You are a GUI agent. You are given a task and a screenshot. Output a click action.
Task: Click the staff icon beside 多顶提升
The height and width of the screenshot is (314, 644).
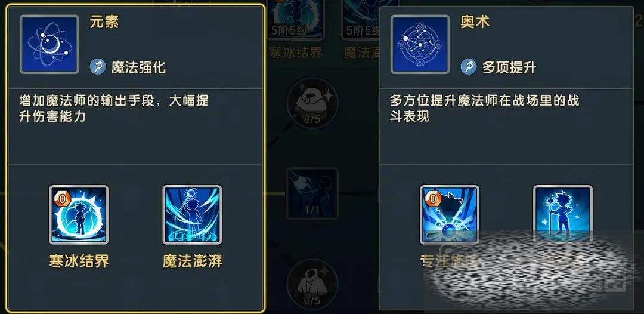tap(469, 66)
